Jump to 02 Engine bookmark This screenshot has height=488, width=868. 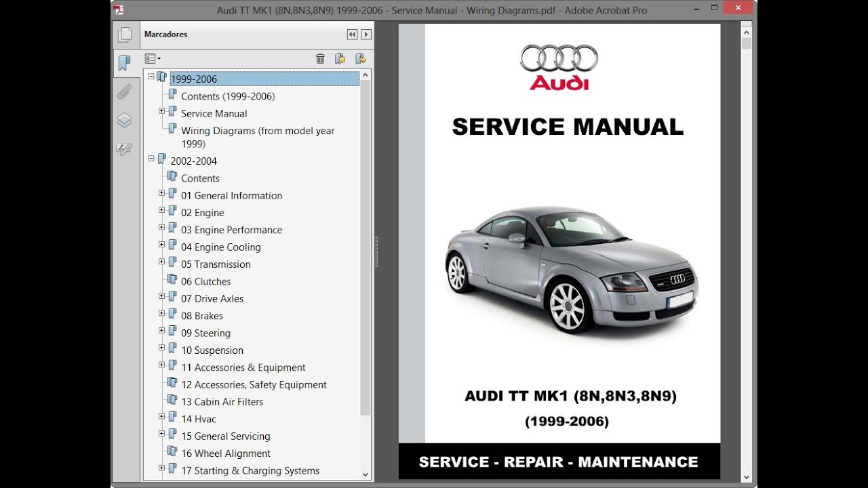coord(202,213)
